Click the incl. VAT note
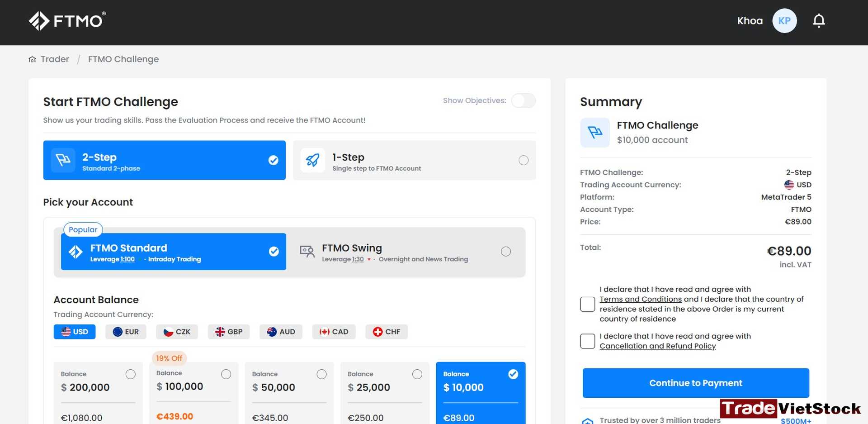Viewport: 868px width, 424px height. point(795,265)
